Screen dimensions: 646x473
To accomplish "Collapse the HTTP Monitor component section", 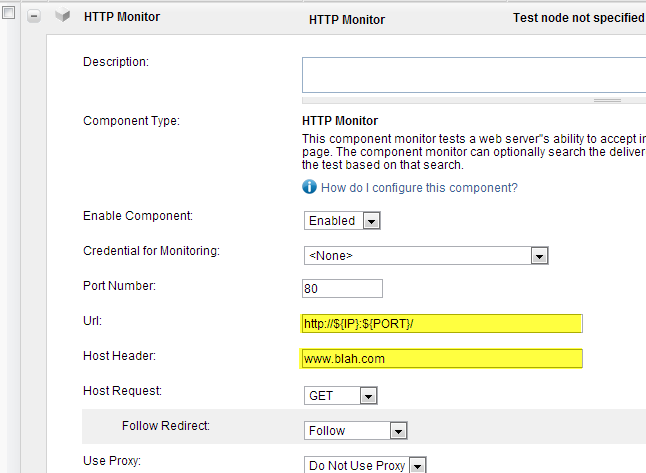I will pyautogui.click(x=34, y=16).
